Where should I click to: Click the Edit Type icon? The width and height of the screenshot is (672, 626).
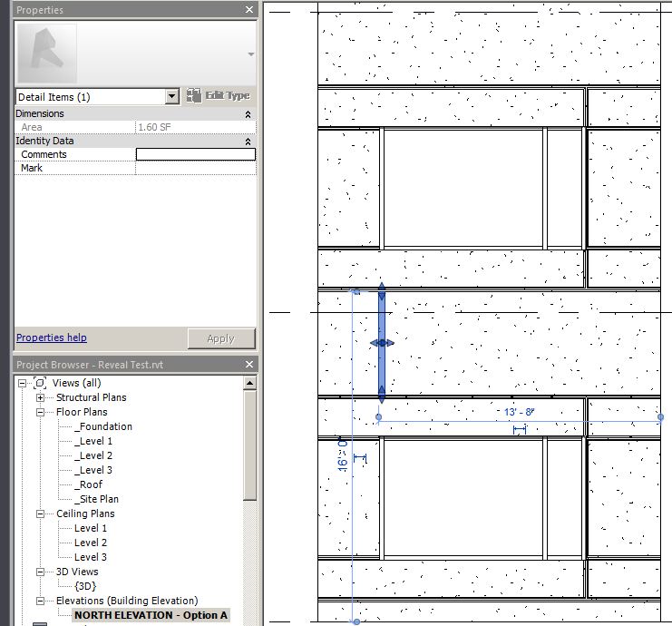[x=194, y=95]
